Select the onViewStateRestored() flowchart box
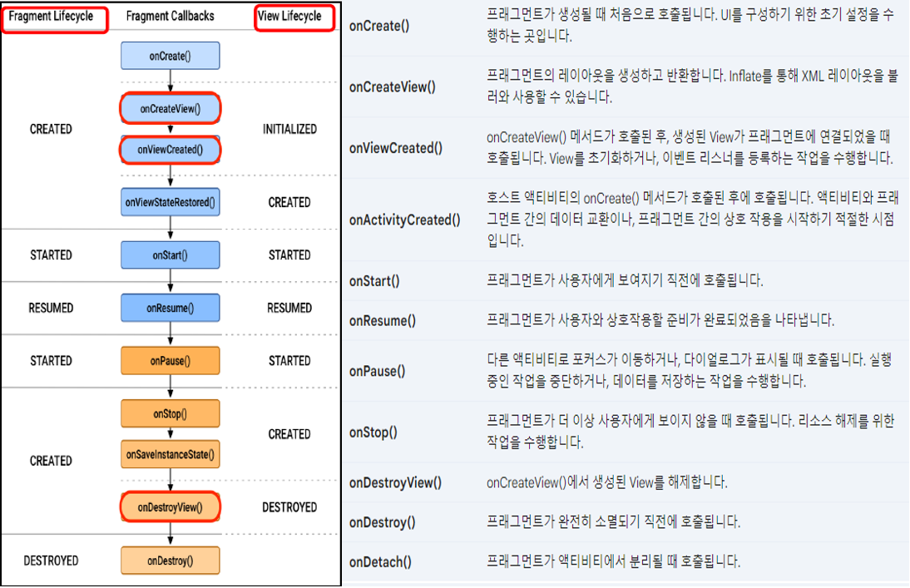Image resolution: width=910 pixels, height=588 pixels. coord(170,202)
